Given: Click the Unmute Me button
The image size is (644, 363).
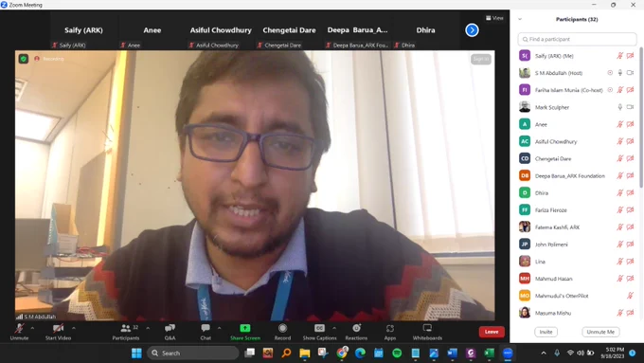Looking at the screenshot, I should [600, 332].
